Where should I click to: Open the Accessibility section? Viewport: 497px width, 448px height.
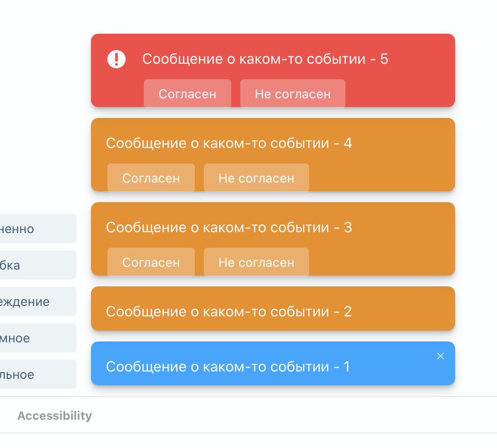[54, 415]
